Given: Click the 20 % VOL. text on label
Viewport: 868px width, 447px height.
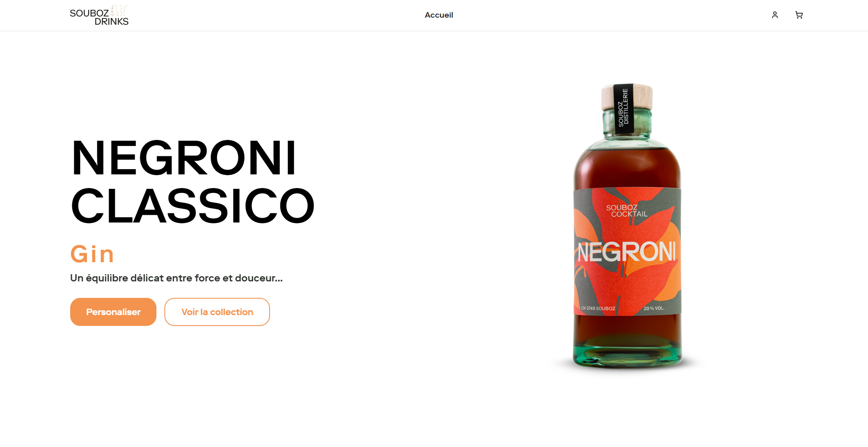Looking at the screenshot, I should click(x=653, y=308).
